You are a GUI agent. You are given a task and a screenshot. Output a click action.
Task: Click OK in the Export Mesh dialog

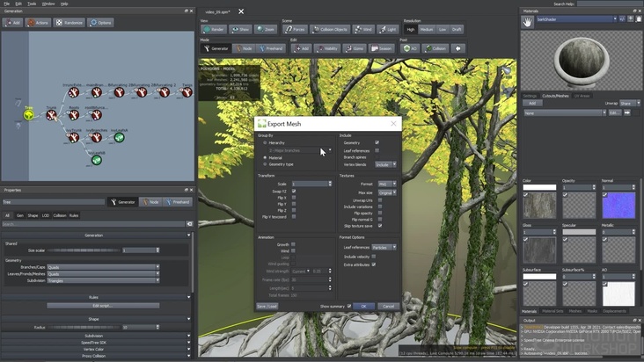pos(363,307)
